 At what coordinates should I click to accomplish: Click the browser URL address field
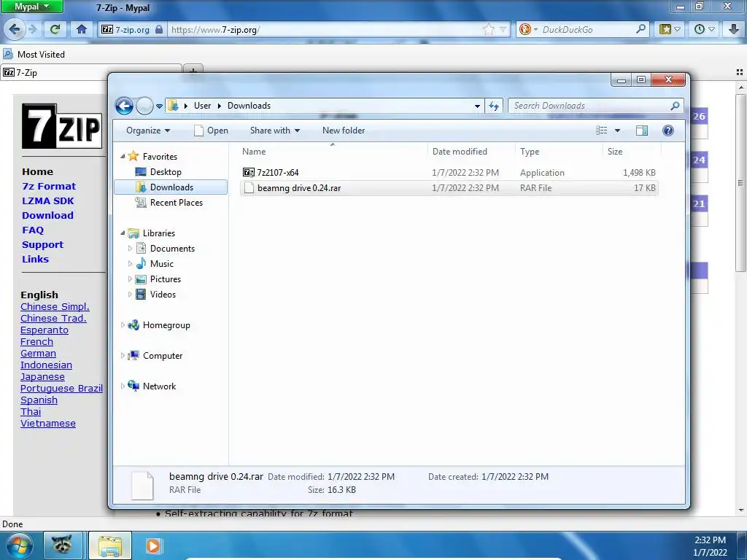tap(324, 29)
